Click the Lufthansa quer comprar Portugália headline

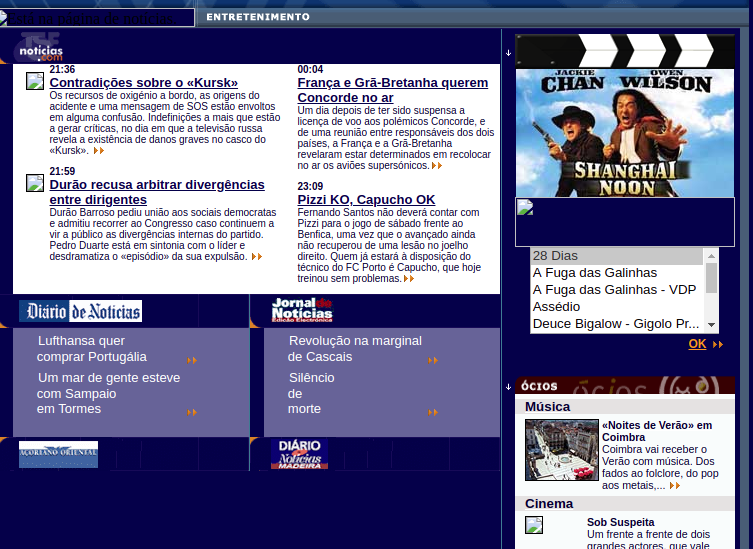pyautogui.click(x=91, y=349)
